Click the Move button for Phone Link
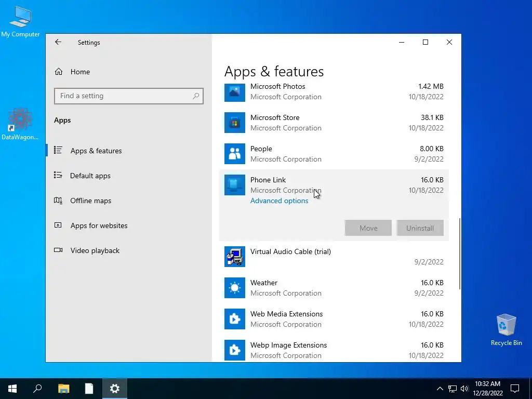The height and width of the screenshot is (399, 532). (368, 228)
